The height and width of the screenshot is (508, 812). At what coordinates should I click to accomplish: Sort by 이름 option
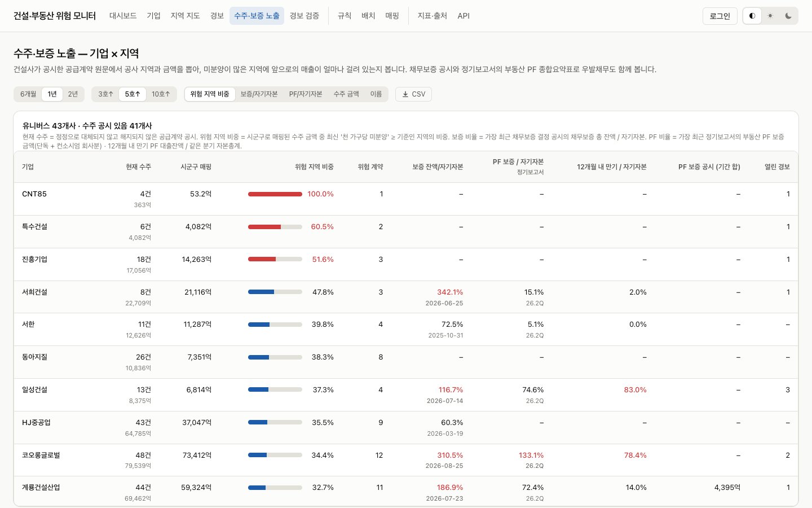click(x=376, y=94)
